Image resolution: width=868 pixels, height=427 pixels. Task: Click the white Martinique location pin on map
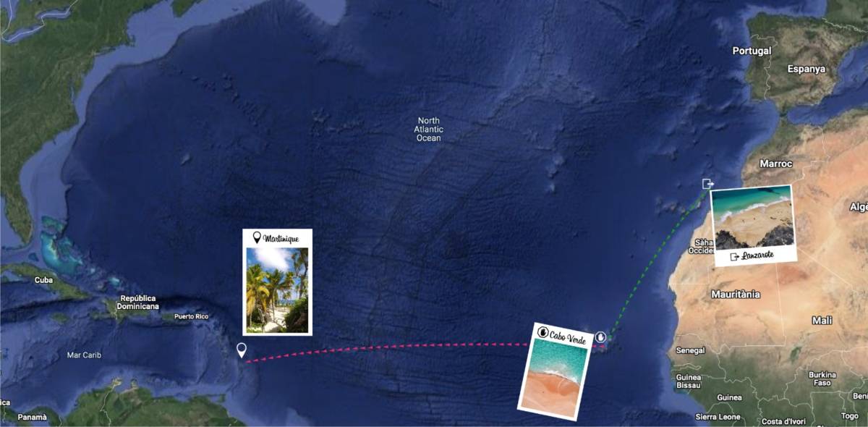(242, 351)
